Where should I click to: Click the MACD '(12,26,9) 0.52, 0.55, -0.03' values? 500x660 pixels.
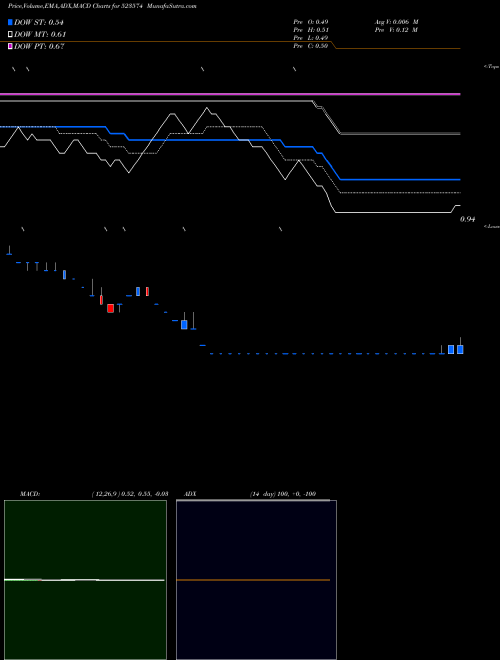(130, 494)
